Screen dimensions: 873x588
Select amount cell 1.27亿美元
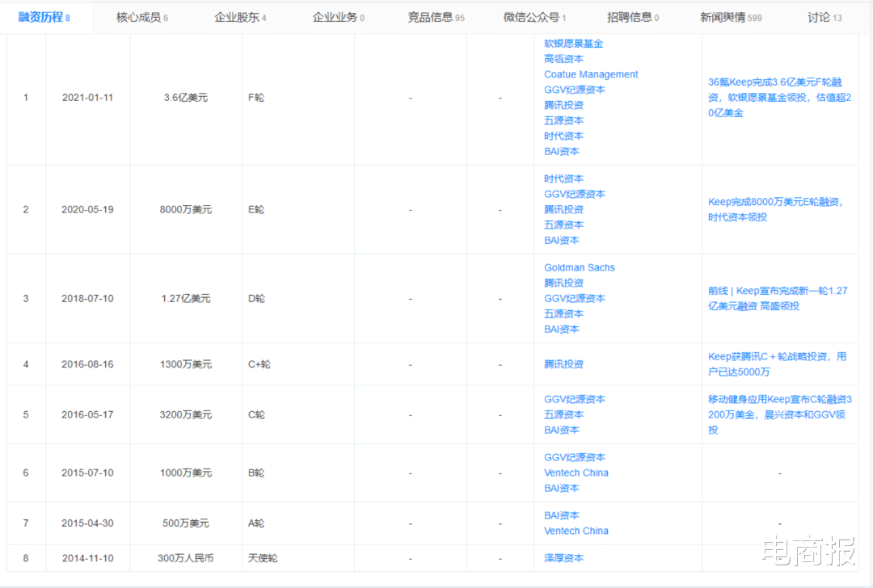pyautogui.click(x=185, y=299)
